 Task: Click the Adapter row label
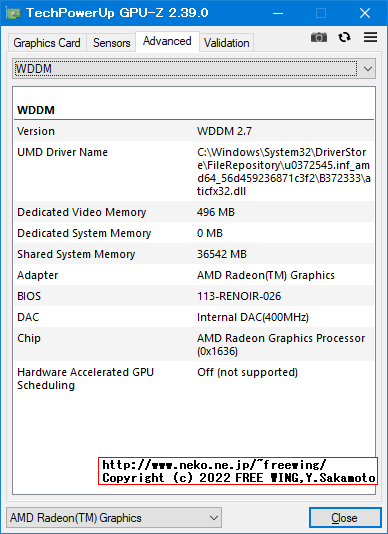click(x=37, y=275)
